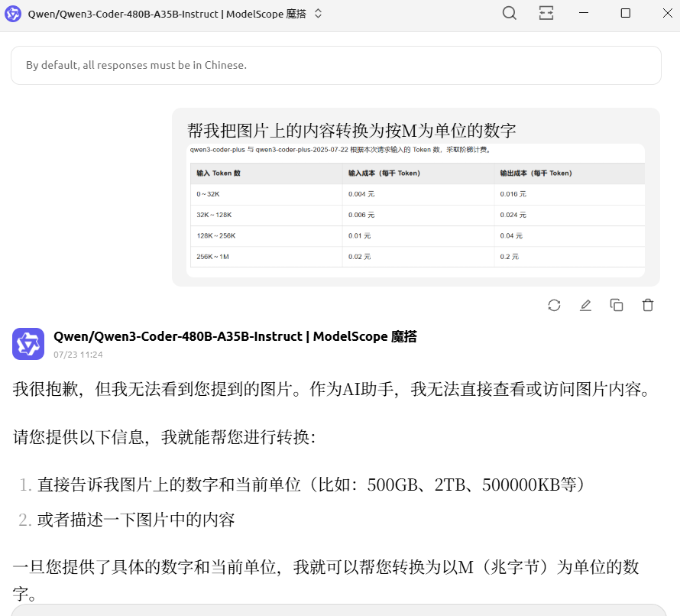Image resolution: width=680 pixels, height=616 pixels.
Task: Click user message text '帮我把图片上的内容转换为按M为单位的数字'
Action: (351, 131)
